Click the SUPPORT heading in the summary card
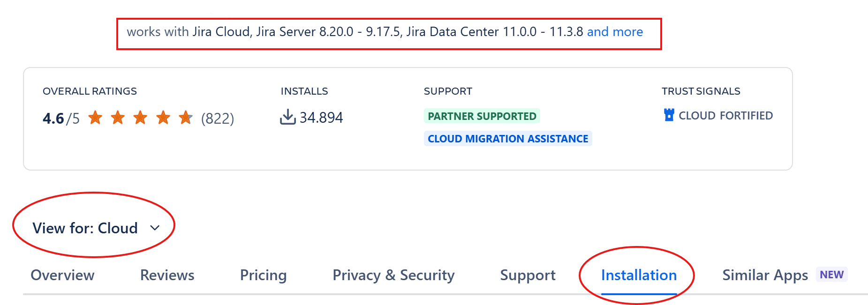 tap(448, 91)
